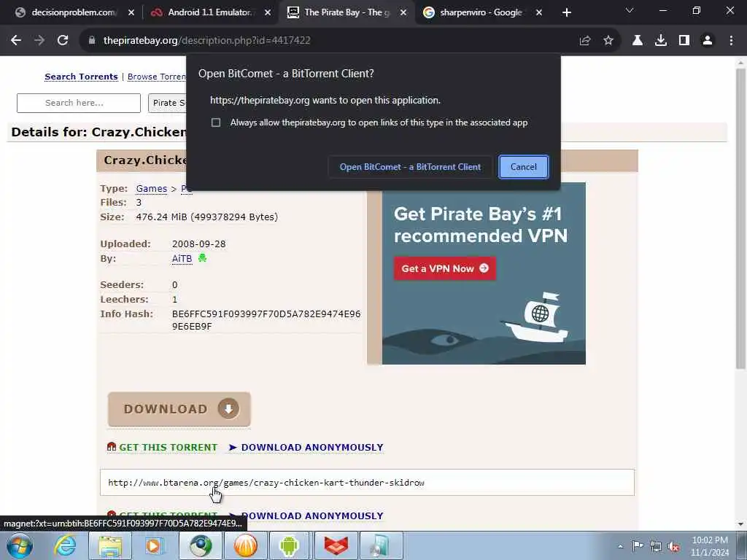The image size is (747, 560).
Task: Click the Search Torrents link
Action: 81,77
